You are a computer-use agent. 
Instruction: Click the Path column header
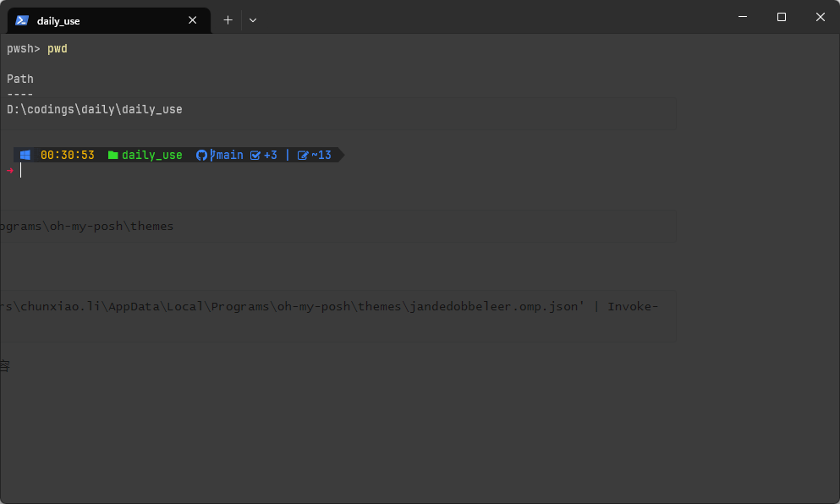[x=20, y=79]
